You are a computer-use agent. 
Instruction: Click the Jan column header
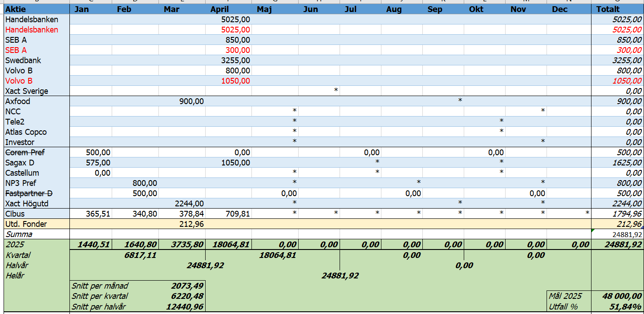(91, 9)
